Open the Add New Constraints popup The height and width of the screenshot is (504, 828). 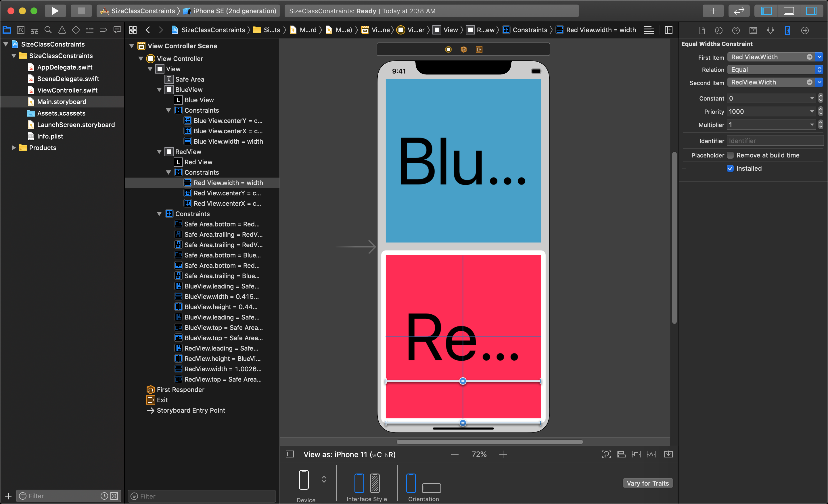(636, 454)
